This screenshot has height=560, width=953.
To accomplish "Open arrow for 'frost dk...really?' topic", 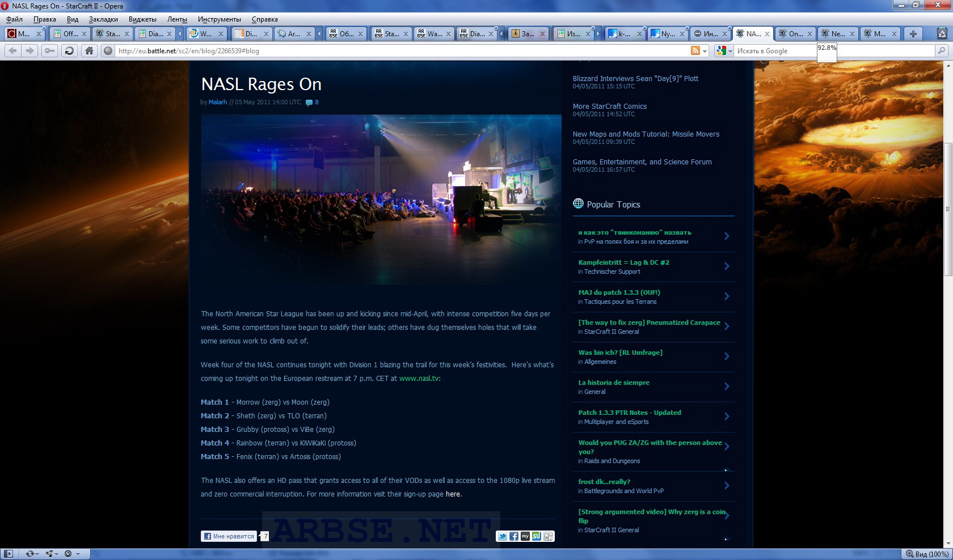I will [x=727, y=486].
